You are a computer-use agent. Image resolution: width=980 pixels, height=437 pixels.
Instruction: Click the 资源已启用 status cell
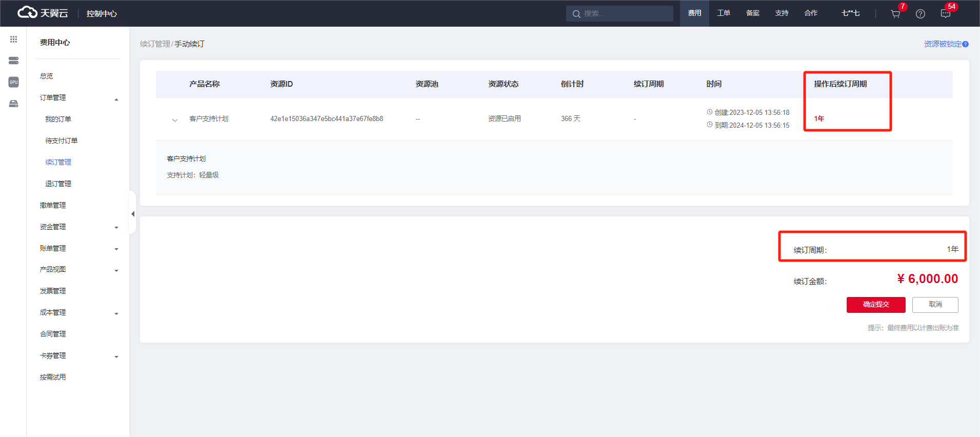pos(505,119)
